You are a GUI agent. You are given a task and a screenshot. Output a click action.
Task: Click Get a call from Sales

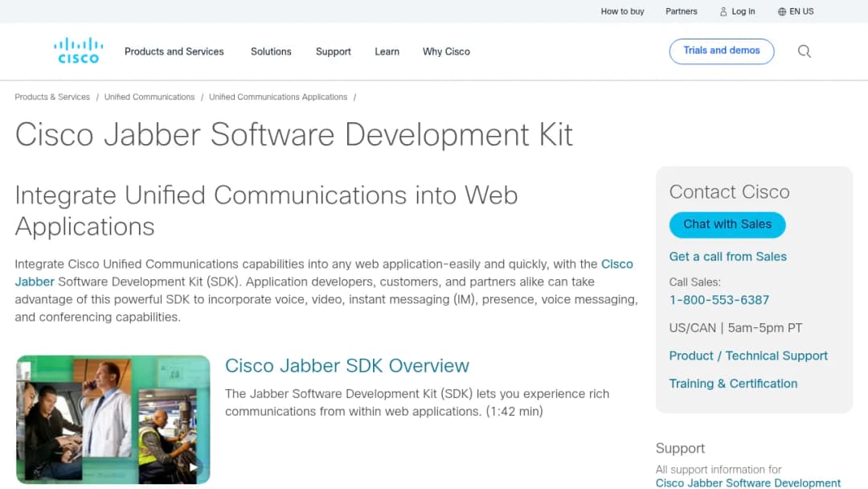tap(727, 257)
